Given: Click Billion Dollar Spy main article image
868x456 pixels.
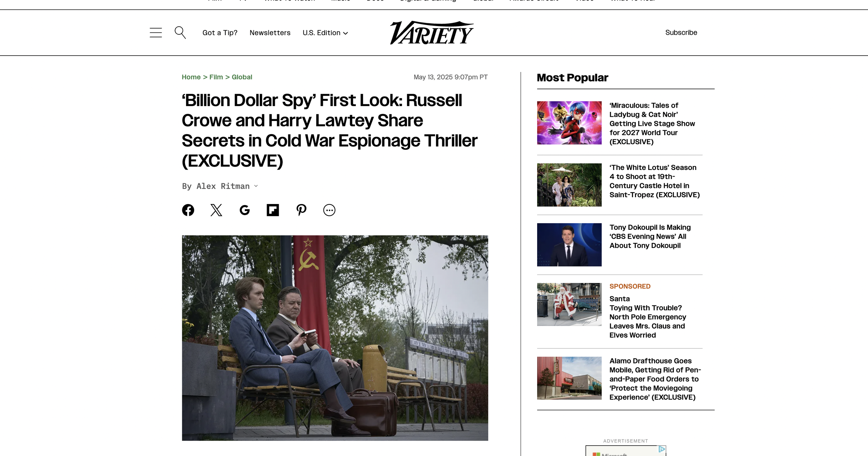Looking at the screenshot, I should (x=335, y=338).
